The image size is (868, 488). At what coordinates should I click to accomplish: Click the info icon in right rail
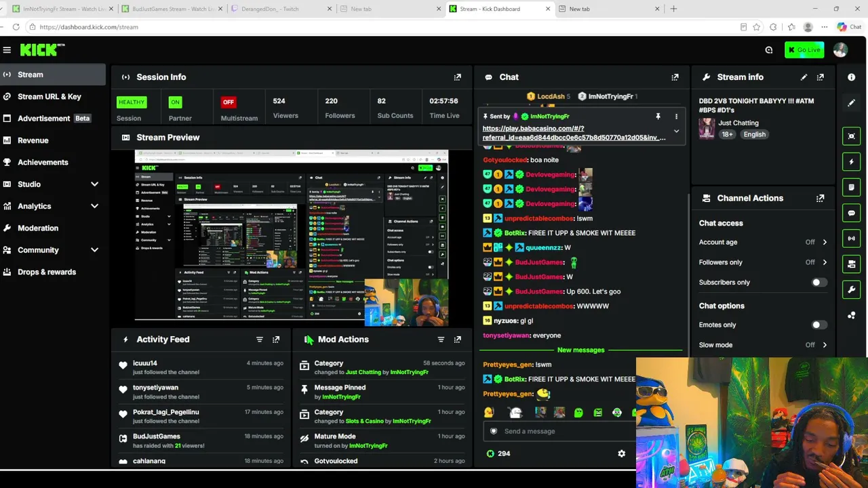[x=852, y=77]
